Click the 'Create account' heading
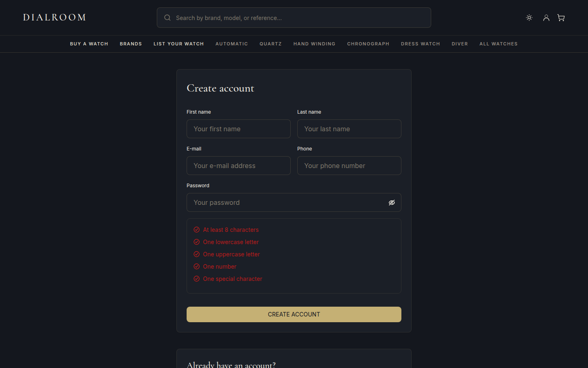The width and height of the screenshot is (588, 368). (220, 88)
